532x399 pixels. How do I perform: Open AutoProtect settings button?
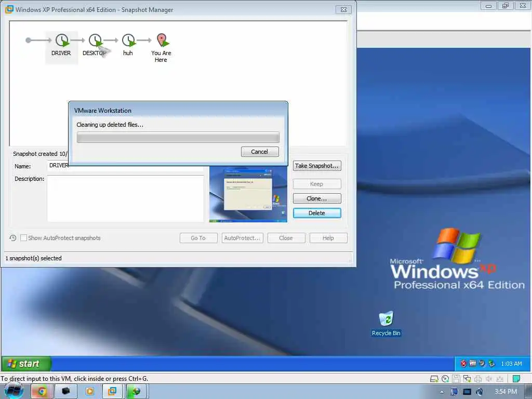point(242,238)
